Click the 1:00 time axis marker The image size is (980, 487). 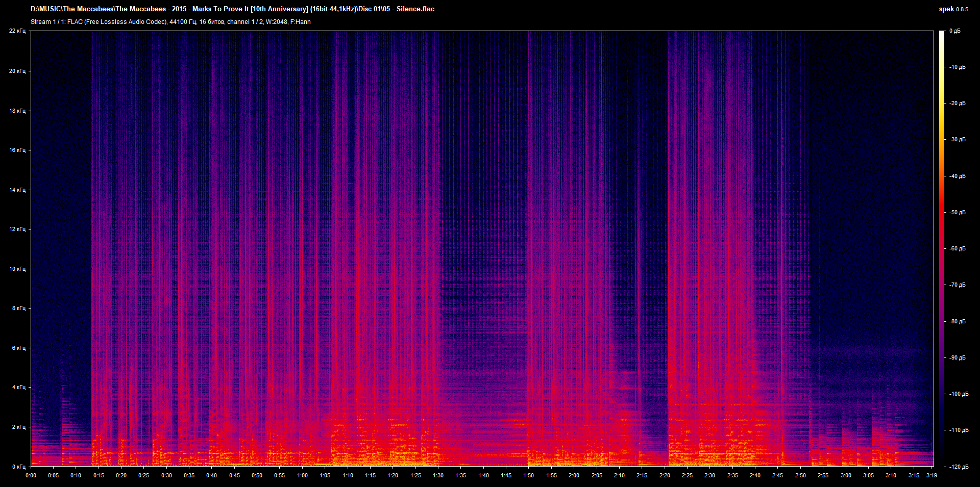[302, 475]
